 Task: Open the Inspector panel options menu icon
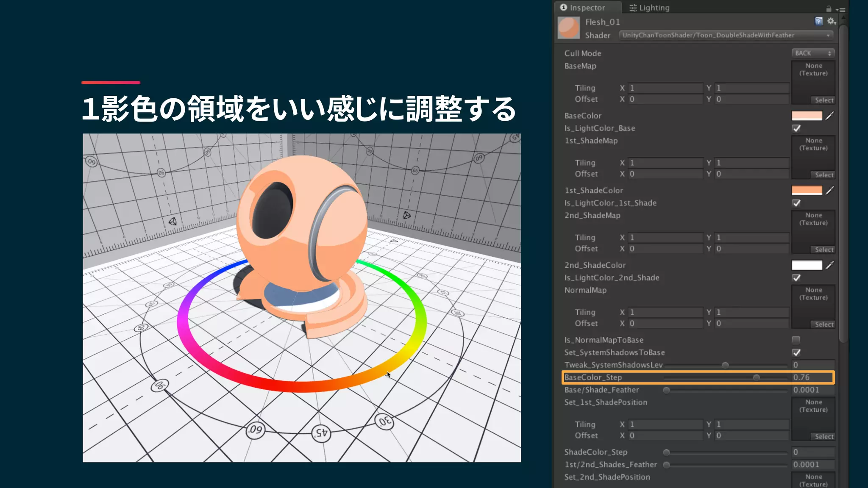click(x=841, y=9)
